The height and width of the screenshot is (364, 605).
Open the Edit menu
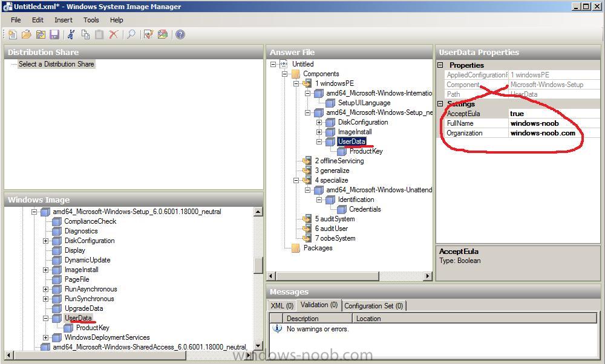38,20
